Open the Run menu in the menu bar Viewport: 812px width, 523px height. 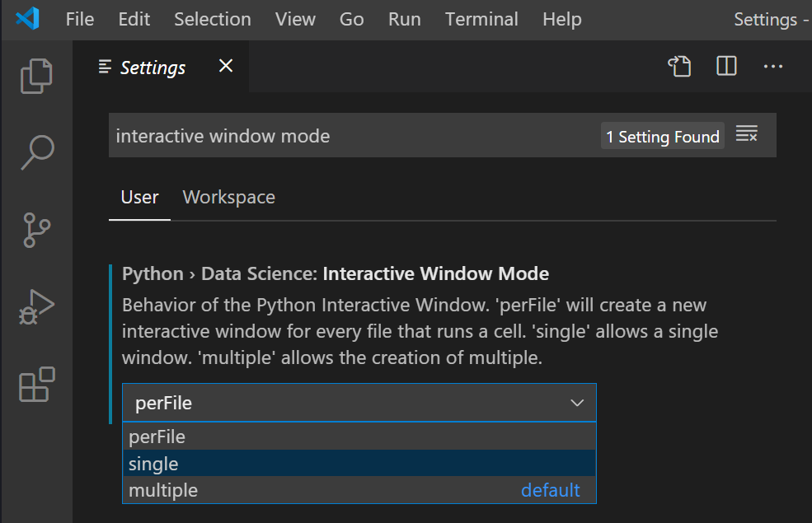tap(404, 19)
